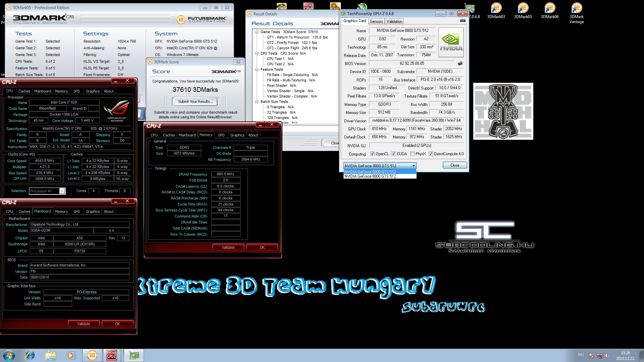
Task: Open the 3DMark03 desktop shortcut
Action: (x=496, y=10)
